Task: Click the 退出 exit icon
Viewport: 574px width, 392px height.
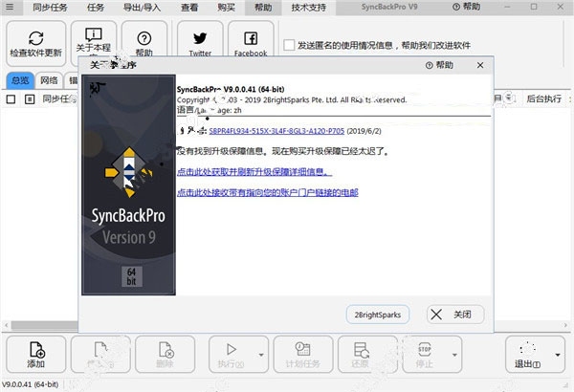Action: point(527,349)
